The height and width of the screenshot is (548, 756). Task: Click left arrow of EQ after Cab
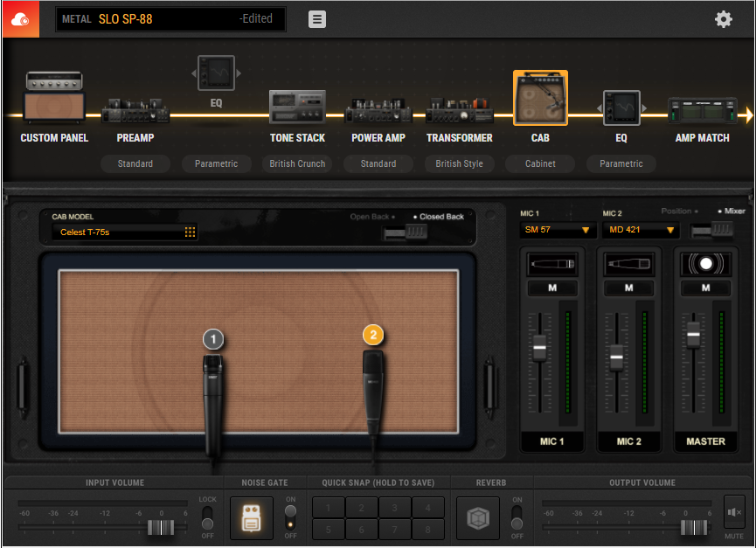600,108
